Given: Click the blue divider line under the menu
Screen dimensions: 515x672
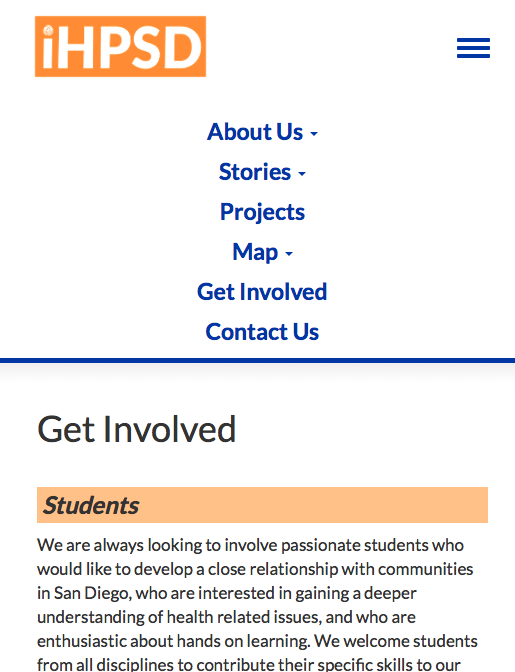Looking at the screenshot, I should tap(258, 360).
